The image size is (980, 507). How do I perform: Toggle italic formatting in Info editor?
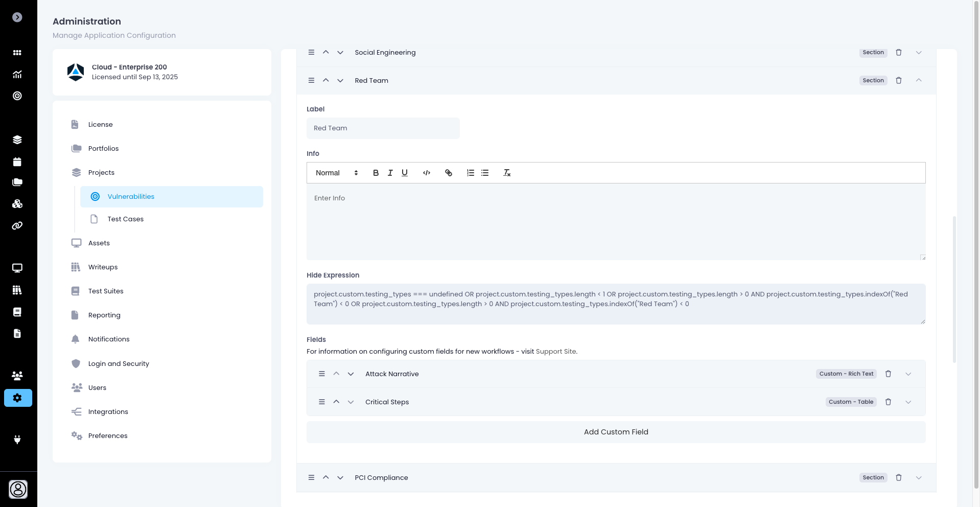pos(390,173)
